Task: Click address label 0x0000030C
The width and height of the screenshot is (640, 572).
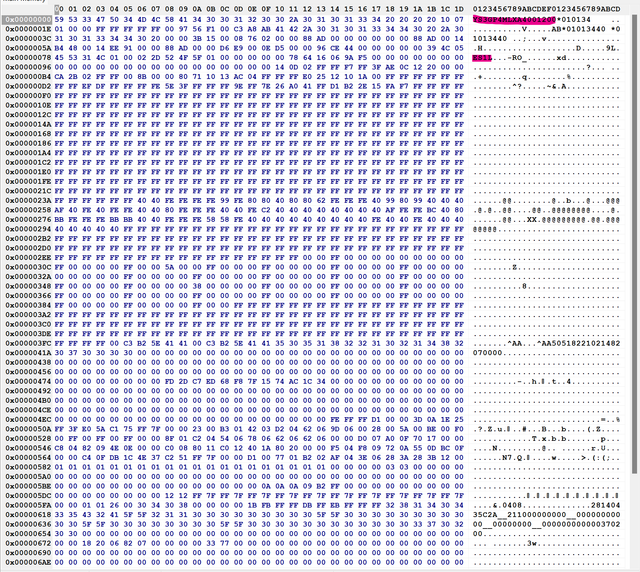Action: (28, 267)
